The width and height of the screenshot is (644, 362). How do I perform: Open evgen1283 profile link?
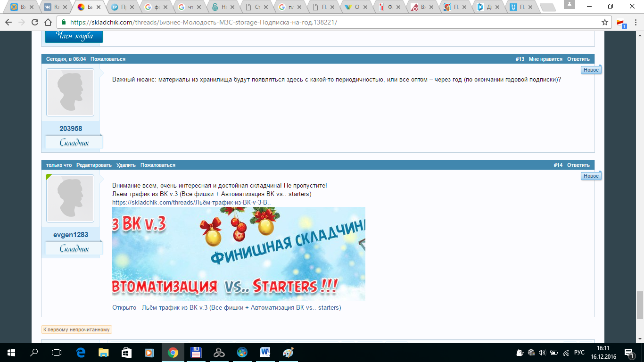(x=71, y=235)
